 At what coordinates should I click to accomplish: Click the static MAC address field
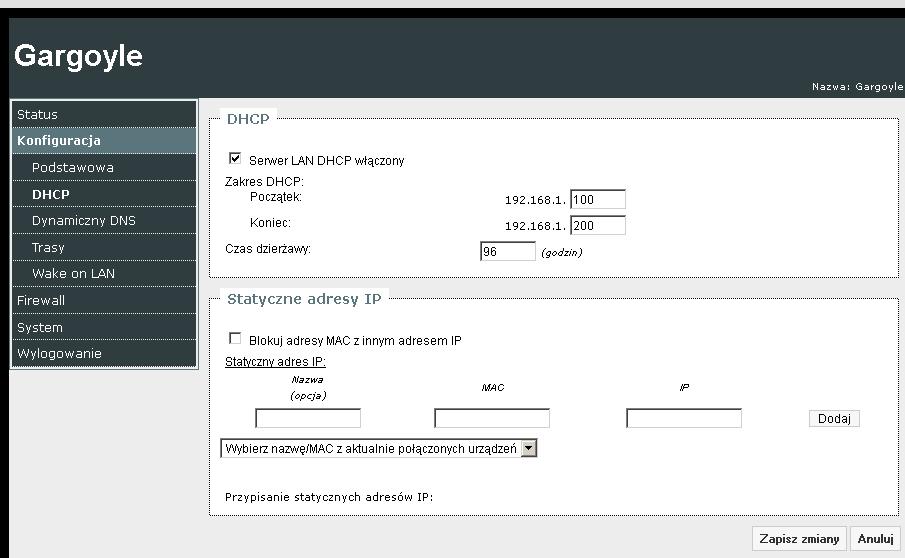[x=492, y=418]
